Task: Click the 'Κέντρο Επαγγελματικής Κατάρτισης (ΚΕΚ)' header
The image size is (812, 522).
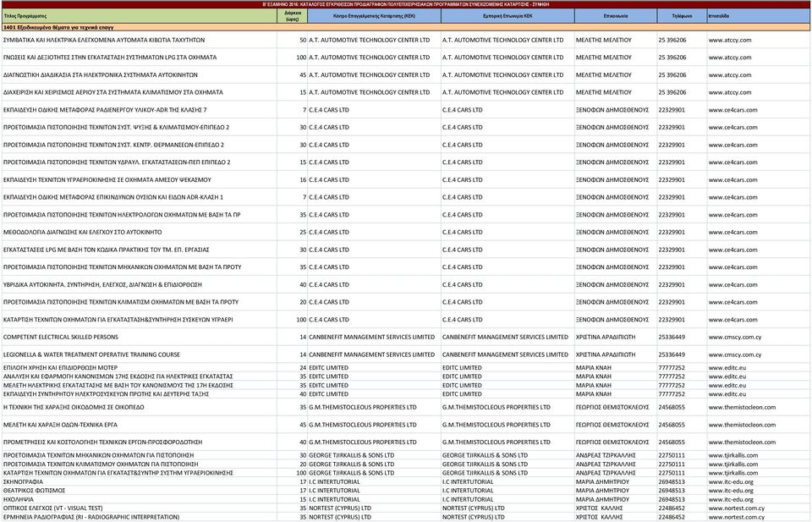Action: [374, 16]
